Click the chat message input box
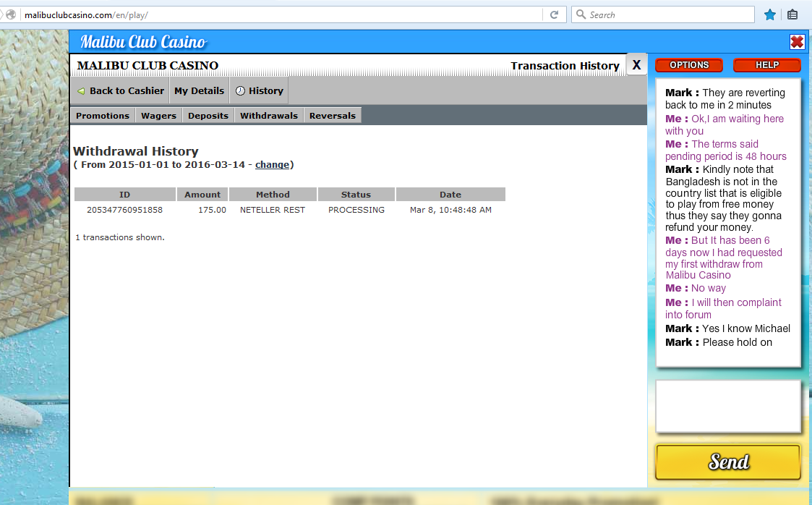The height and width of the screenshot is (505, 812). (728, 406)
